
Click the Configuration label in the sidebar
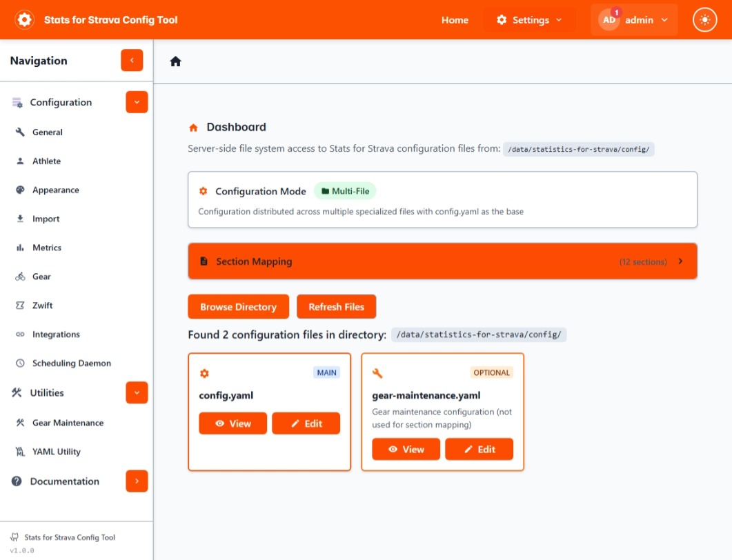pyautogui.click(x=61, y=102)
